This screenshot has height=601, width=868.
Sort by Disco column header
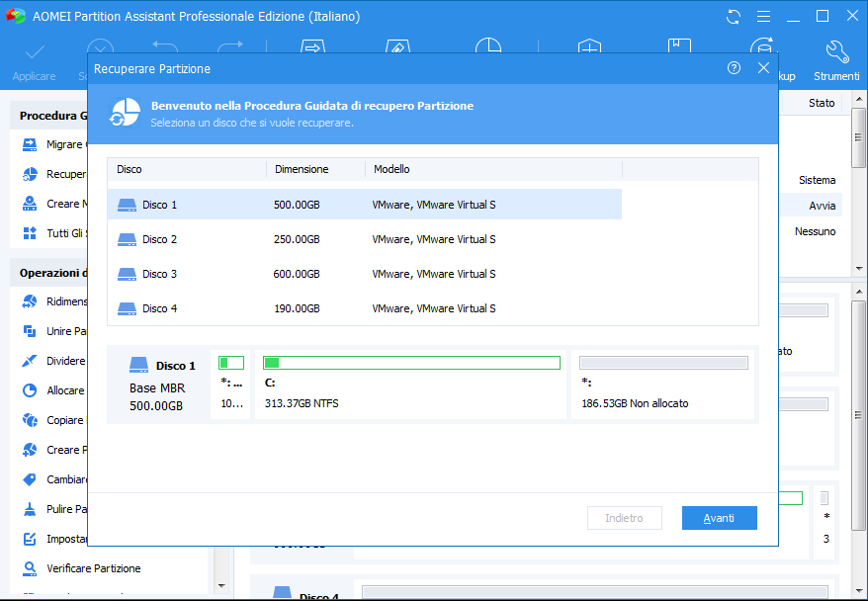tap(187, 169)
